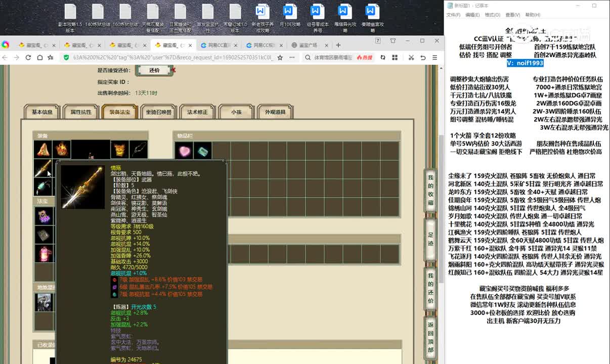Open the 文件 menu in Notepad
The width and height of the screenshot is (610, 364).
[x=453, y=15]
